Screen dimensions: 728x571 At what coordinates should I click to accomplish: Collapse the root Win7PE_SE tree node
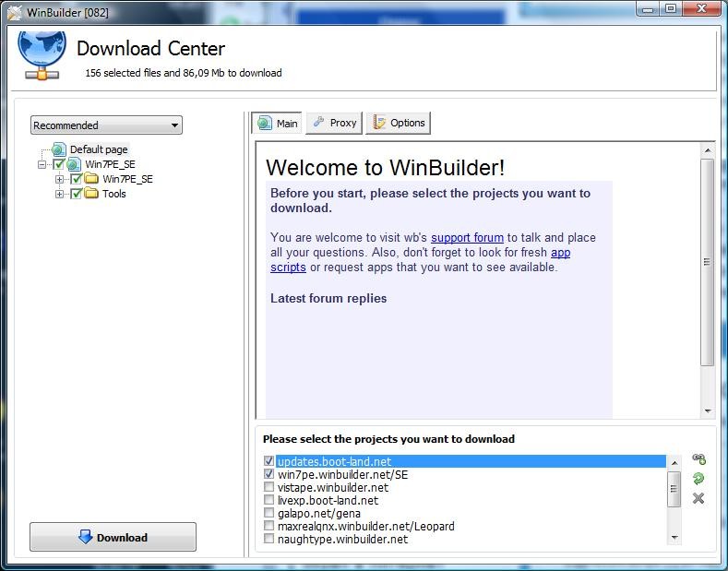(42, 164)
